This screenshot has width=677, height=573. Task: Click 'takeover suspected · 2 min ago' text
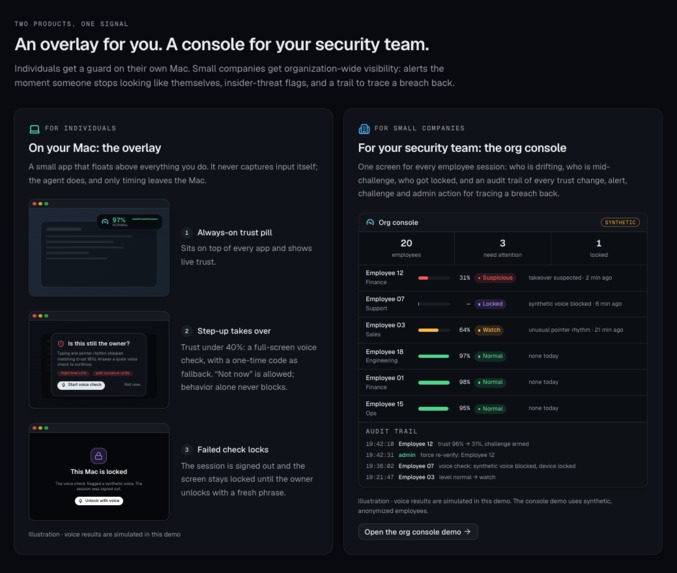click(x=570, y=278)
